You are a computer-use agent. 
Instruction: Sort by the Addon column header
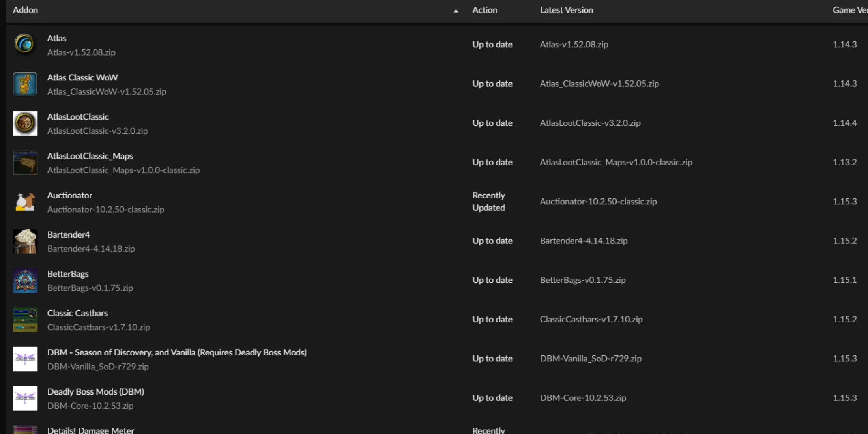(x=25, y=10)
